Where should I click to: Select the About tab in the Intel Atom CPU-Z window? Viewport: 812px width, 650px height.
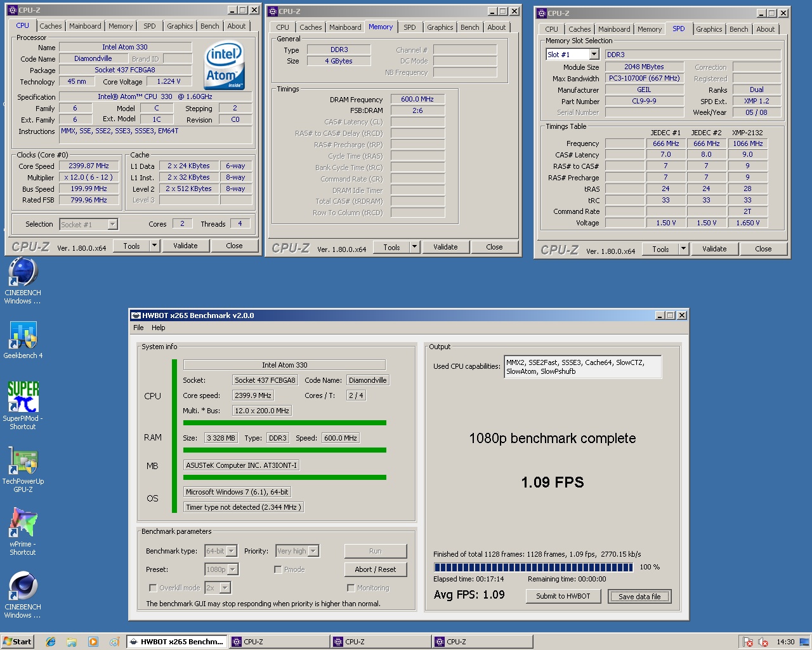(237, 26)
